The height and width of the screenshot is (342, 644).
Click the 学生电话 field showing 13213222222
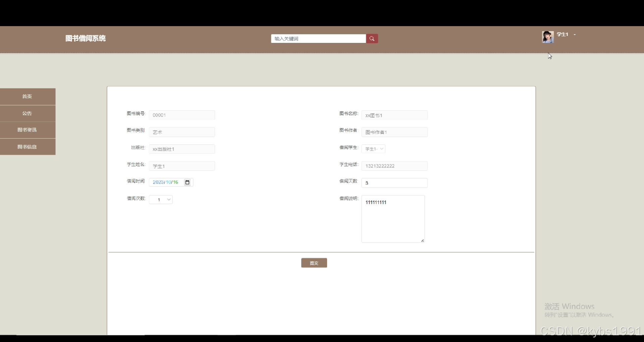point(394,166)
